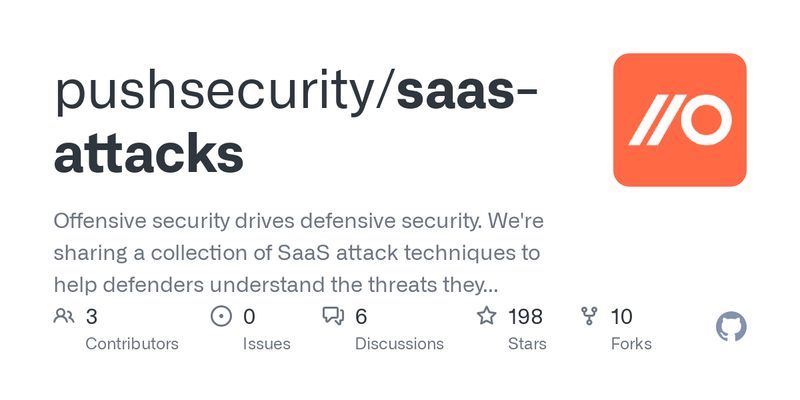Open the Issues label

(266, 344)
